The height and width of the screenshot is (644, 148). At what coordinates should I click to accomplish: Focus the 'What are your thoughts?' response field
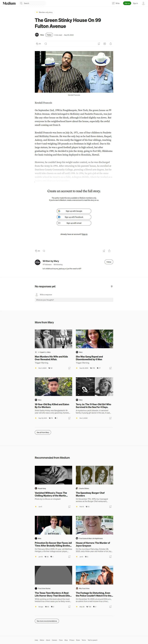(74, 300)
